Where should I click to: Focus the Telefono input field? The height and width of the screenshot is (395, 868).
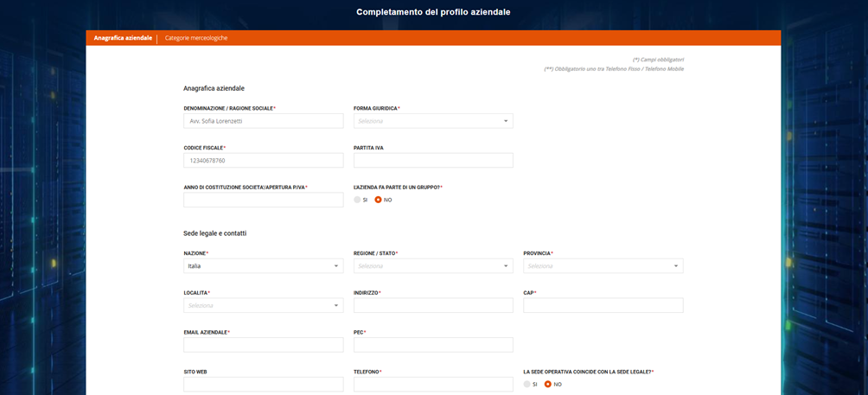pos(433,385)
